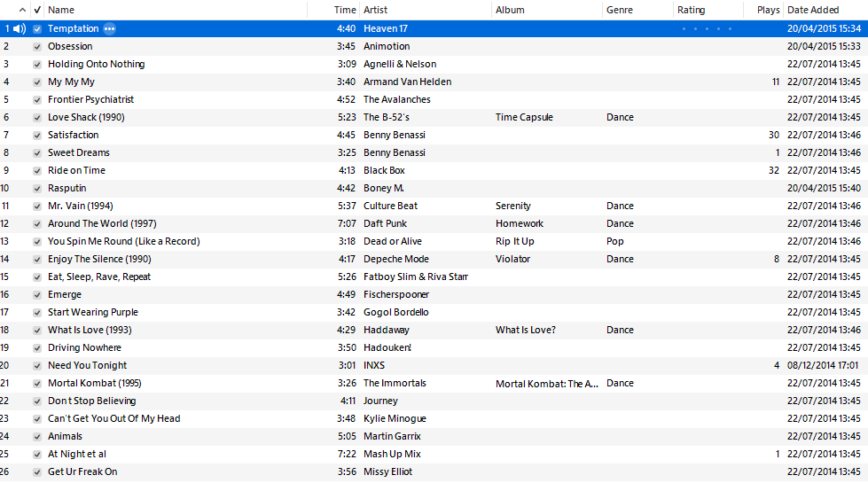Toggle checkbox for My My My
This screenshot has width=868, height=483.
[x=37, y=82]
